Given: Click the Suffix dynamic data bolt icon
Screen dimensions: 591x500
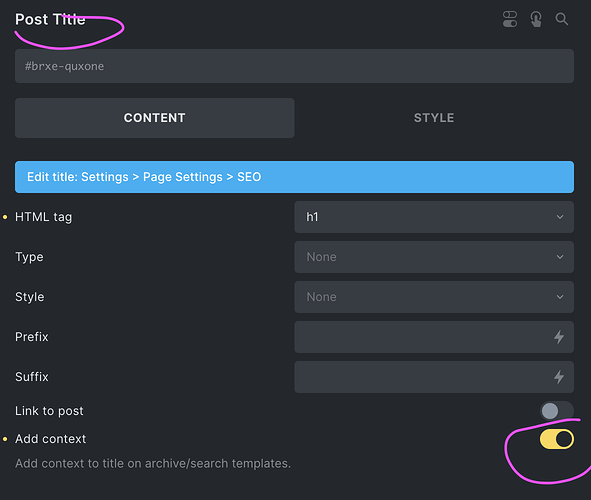Looking at the screenshot, I should click(x=559, y=377).
